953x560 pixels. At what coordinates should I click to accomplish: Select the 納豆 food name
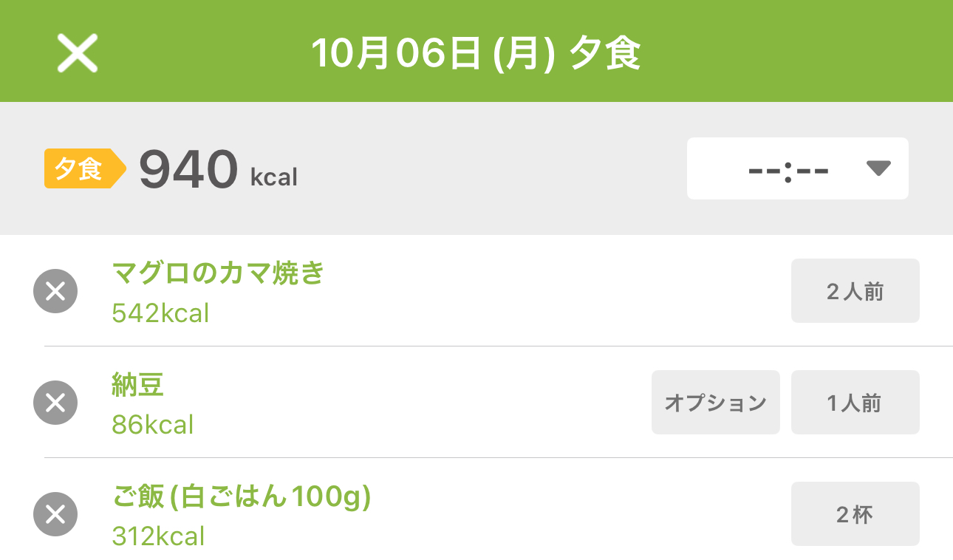(x=138, y=385)
